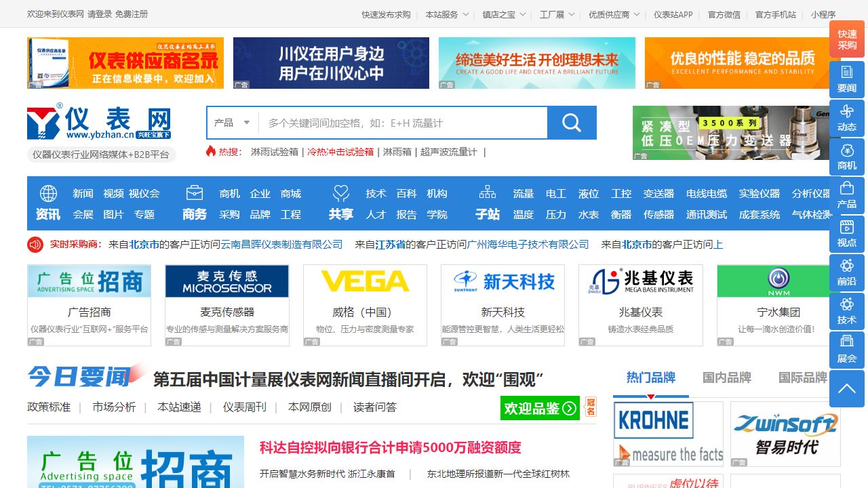Open 展会 in the floating sidebar

[x=847, y=350]
